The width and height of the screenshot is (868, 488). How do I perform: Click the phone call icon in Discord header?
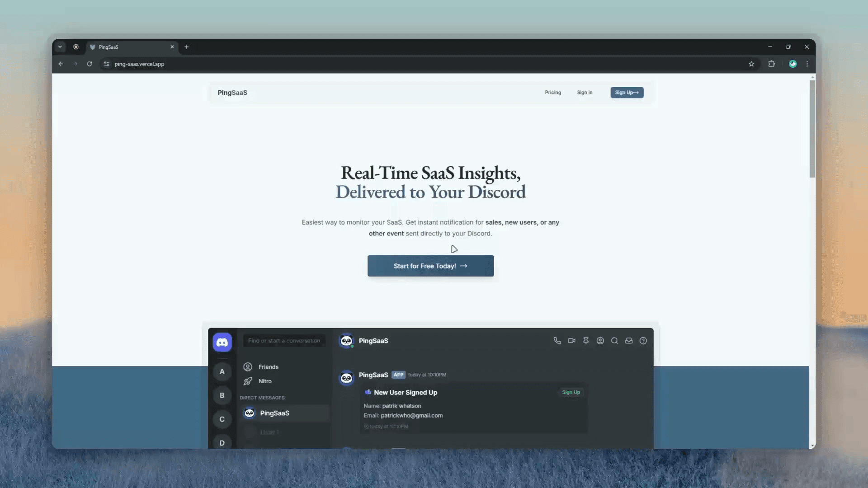click(557, 340)
